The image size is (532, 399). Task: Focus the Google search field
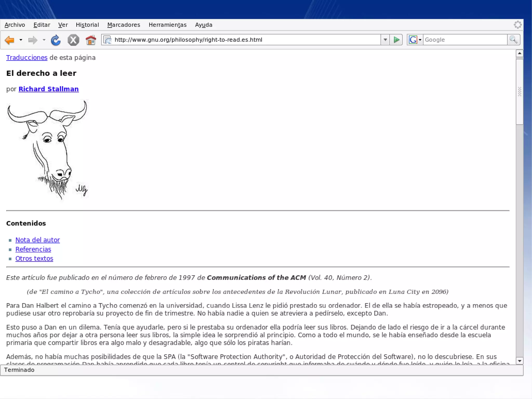tap(464, 40)
